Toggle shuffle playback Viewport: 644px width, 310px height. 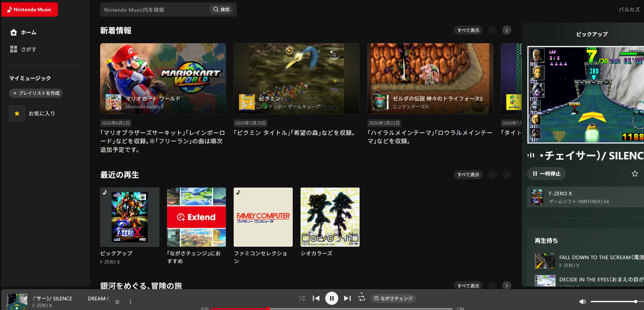[302, 298]
